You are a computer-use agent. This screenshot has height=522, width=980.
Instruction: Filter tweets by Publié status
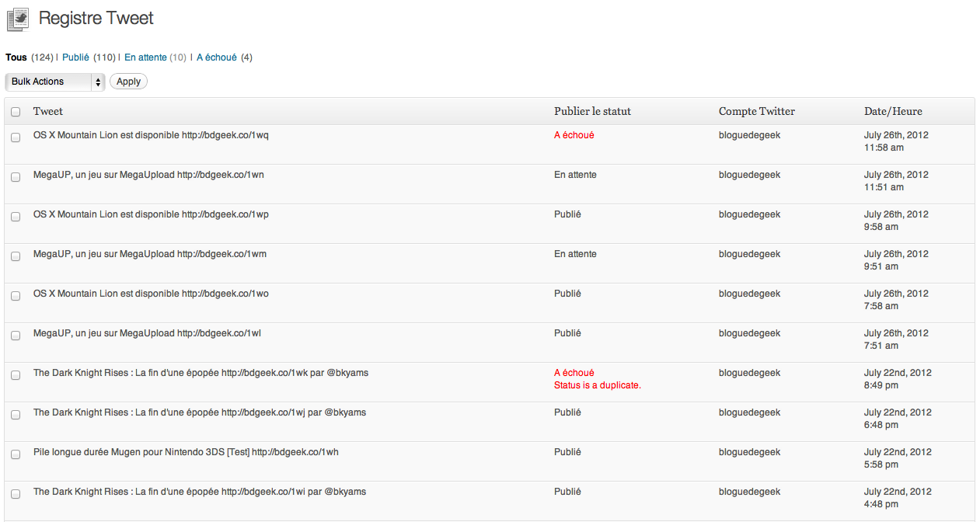point(76,57)
